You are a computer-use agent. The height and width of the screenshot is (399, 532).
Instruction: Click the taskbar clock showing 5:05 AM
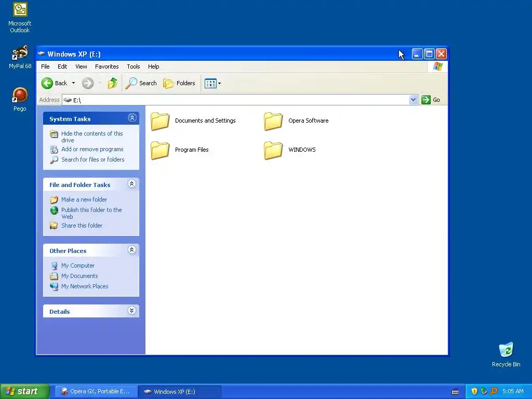click(x=513, y=391)
